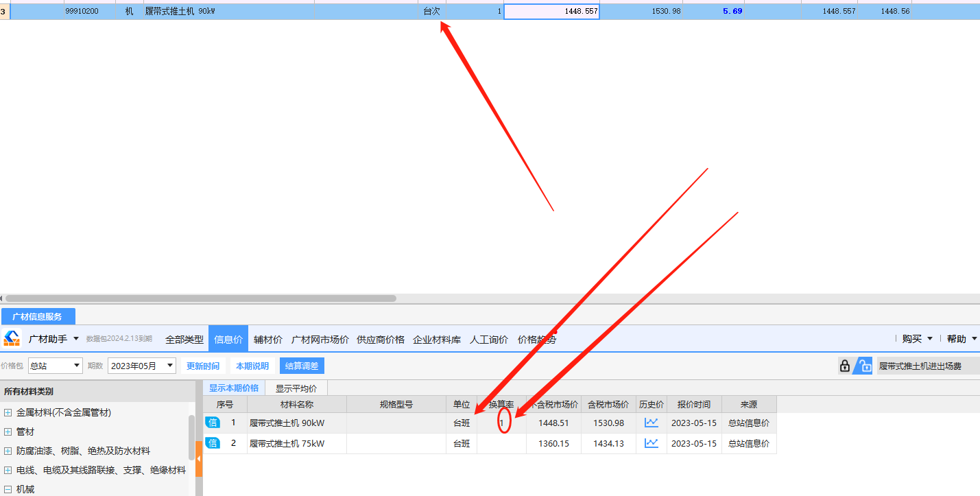This screenshot has width=980, height=496.
Task: Expand 电线、电缆及其线路联接 category
Action: click(8, 470)
